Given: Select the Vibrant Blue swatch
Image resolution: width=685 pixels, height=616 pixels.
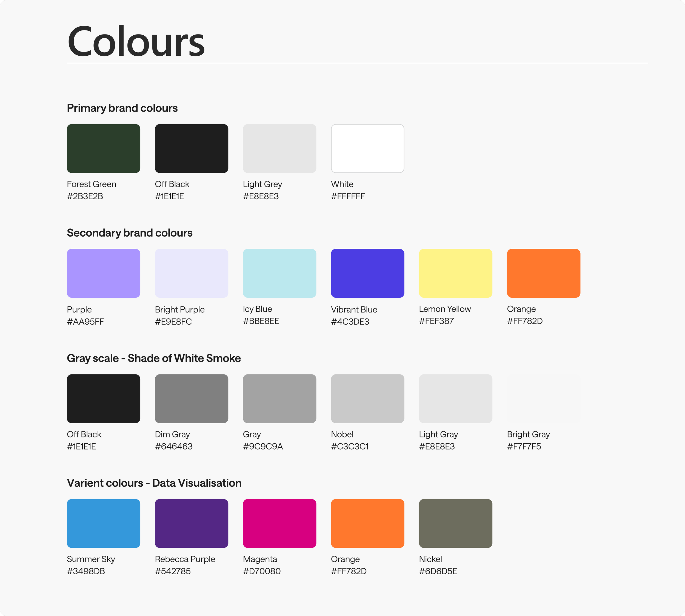Looking at the screenshot, I should tap(367, 273).
